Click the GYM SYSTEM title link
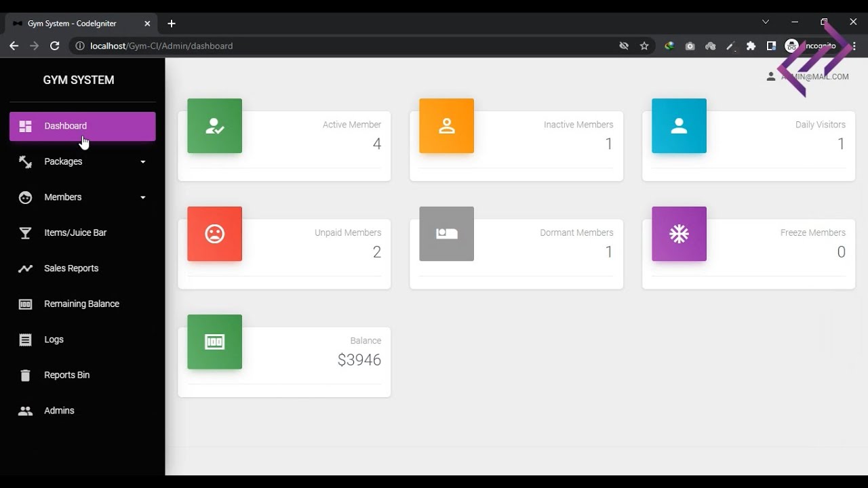 79,80
